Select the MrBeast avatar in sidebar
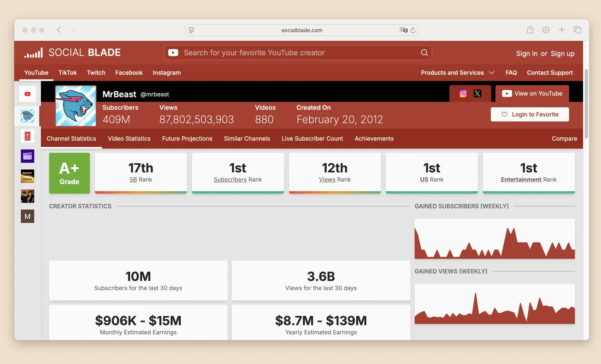 coord(27,116)
